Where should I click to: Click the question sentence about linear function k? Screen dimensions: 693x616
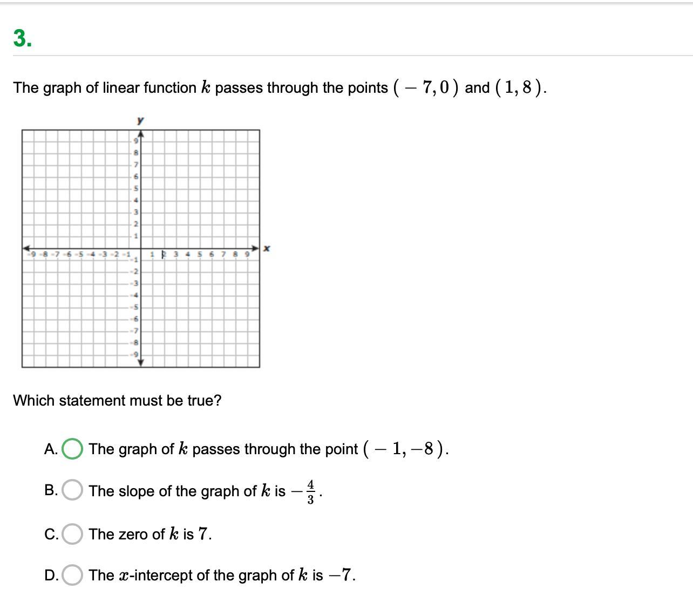point(280,87)
